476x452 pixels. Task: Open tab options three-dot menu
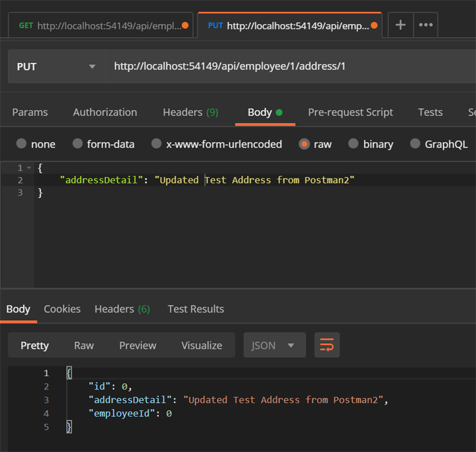pyautogui.click(x=425, y=25)
